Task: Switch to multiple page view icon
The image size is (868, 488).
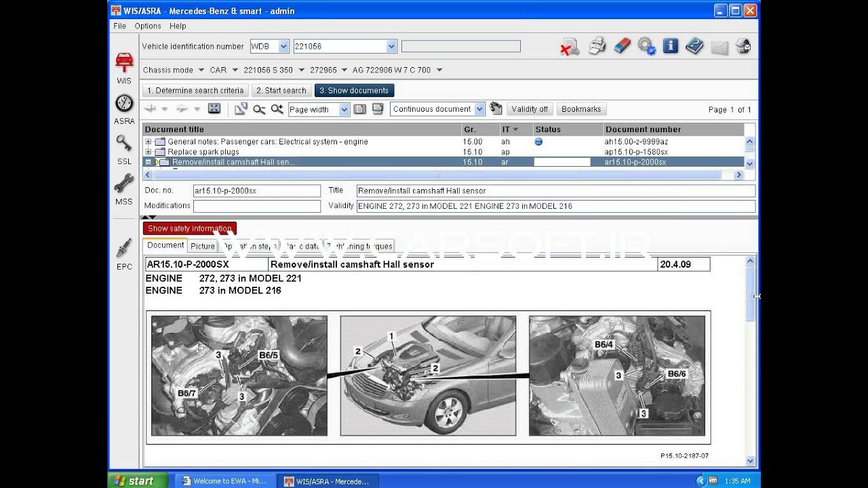Action: coord(378,109)
